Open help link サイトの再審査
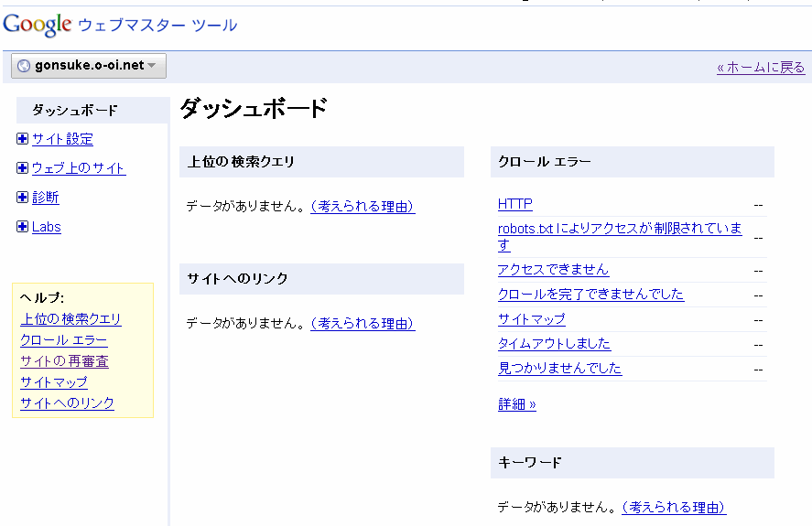 tap(64, 360)
